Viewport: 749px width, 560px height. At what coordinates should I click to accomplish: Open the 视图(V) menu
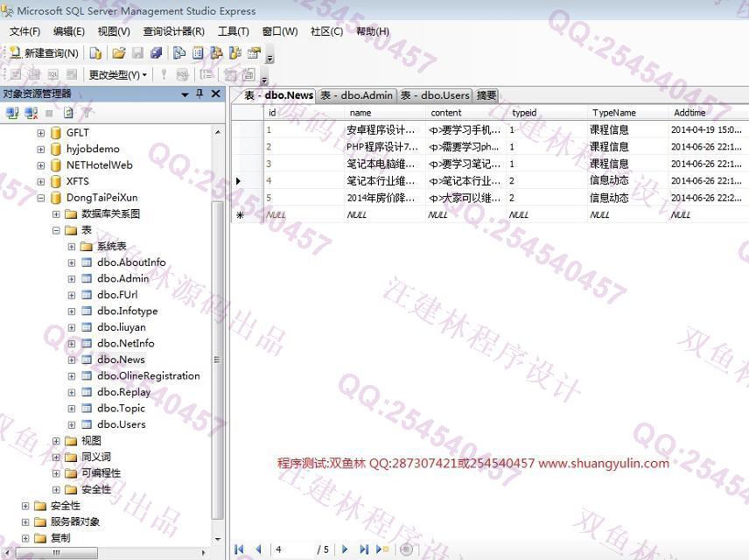[x=114, y=31]
